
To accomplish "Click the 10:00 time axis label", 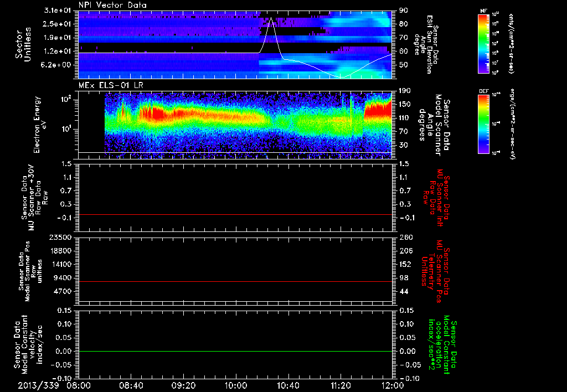I will tap(236, 385).
